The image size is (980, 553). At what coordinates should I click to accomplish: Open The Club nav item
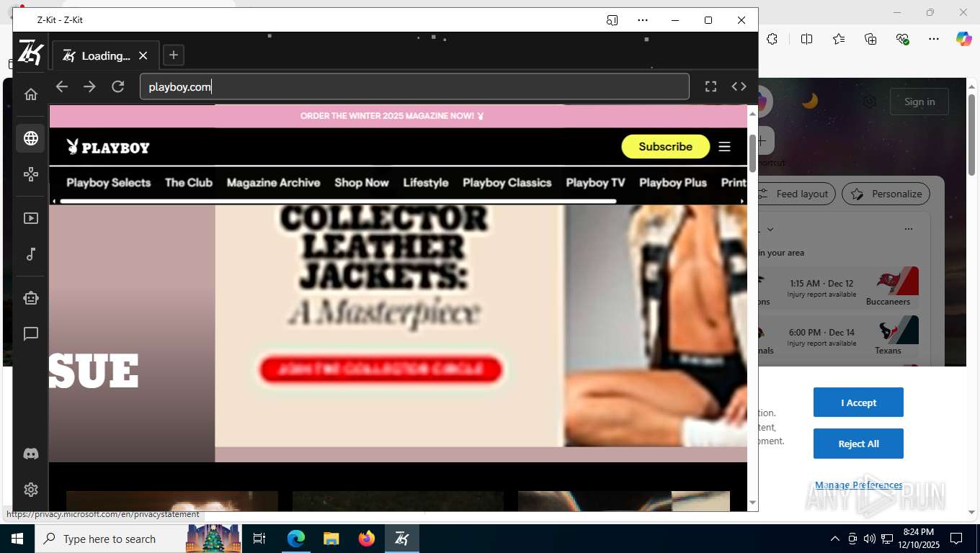pos(189,183)
